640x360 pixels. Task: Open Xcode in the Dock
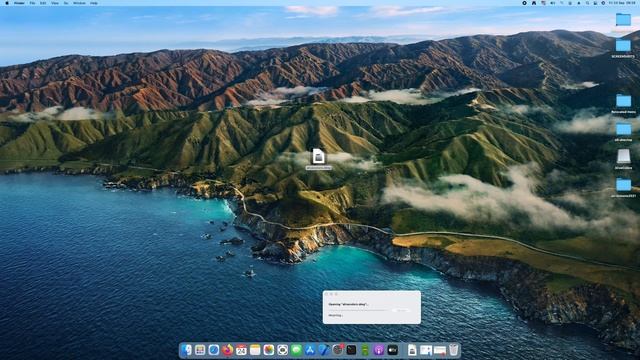[324, 350]
